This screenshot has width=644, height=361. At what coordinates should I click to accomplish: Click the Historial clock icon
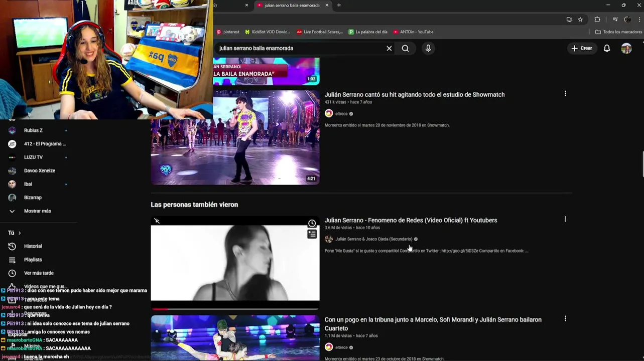[12, 246]
